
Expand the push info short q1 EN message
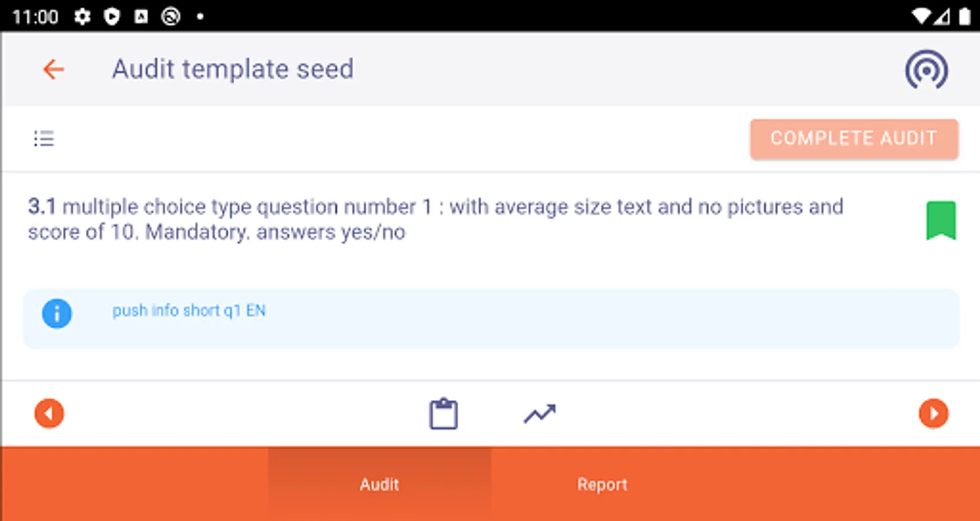tap(189, 311)
